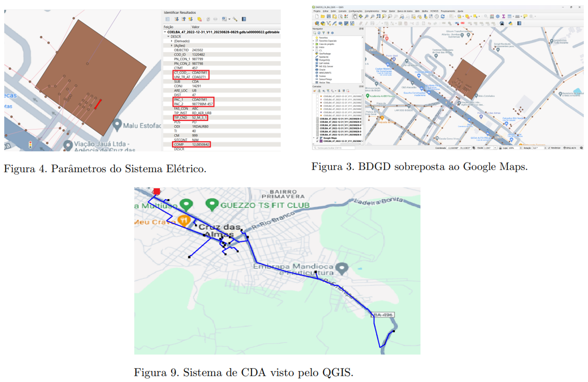Click the Statistical Summary sigma icon
The image size is (588, 382).
(503, 17)
